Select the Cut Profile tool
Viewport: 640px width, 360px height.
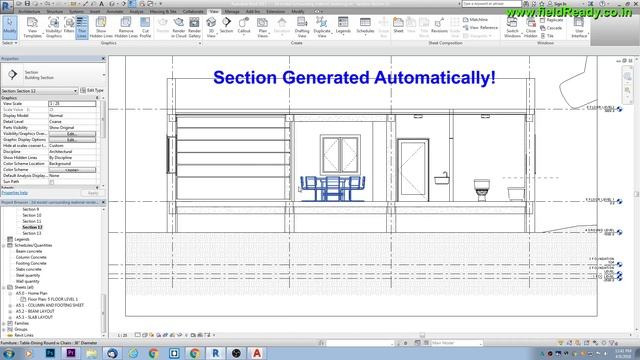[145, 27]
